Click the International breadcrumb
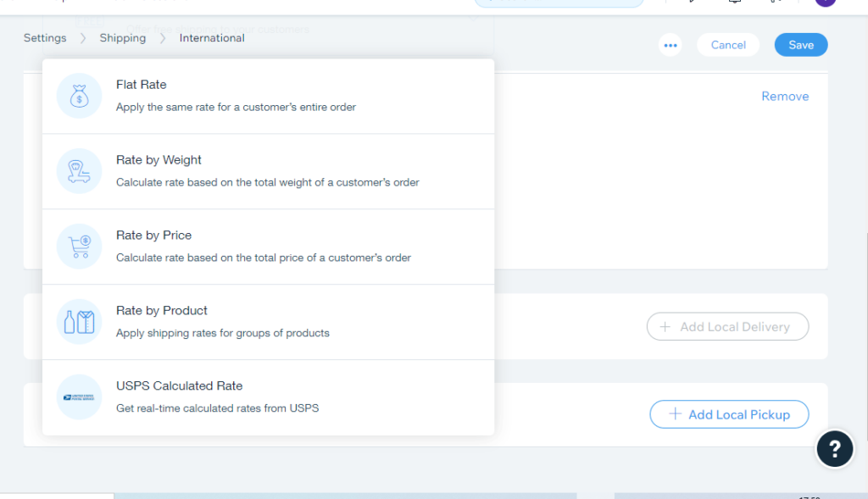 click(x=212, y=37)
